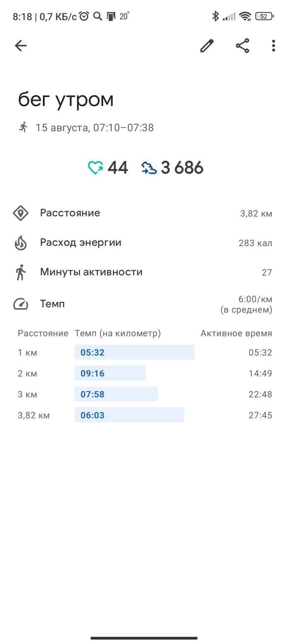Tap the energy flame icon
Screen dimensions: 290x644
coord(21,243)
